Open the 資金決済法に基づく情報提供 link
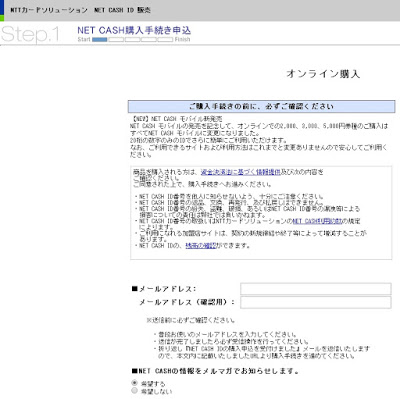400x399 pixels. click(240, 172)
